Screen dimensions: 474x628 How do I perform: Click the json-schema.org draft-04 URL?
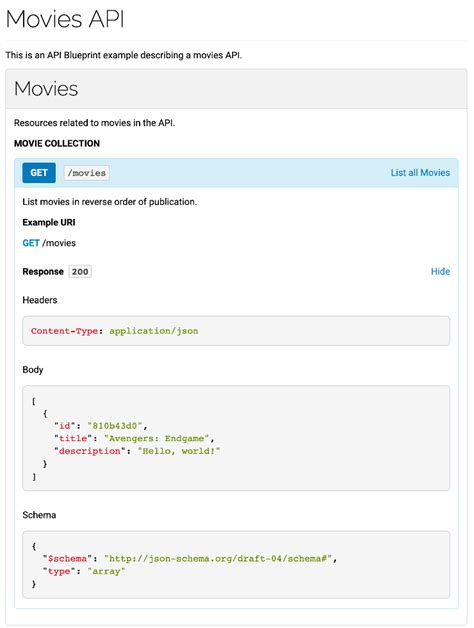point(218,558)
